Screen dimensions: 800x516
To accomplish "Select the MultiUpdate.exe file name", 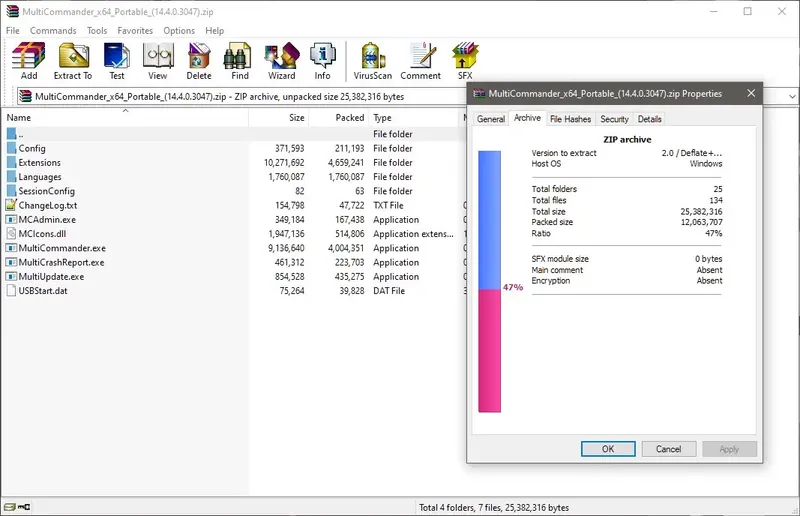I will [x=52, y=277].
